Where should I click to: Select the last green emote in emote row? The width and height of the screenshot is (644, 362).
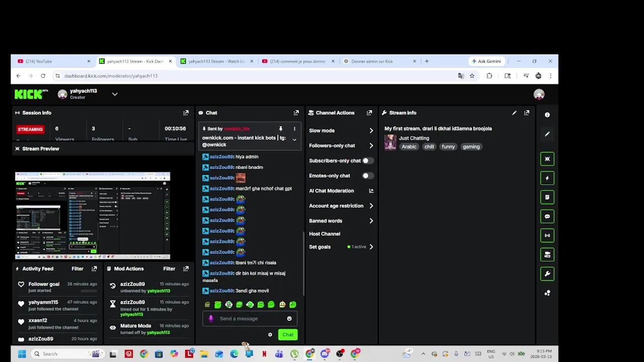(293, 305)
